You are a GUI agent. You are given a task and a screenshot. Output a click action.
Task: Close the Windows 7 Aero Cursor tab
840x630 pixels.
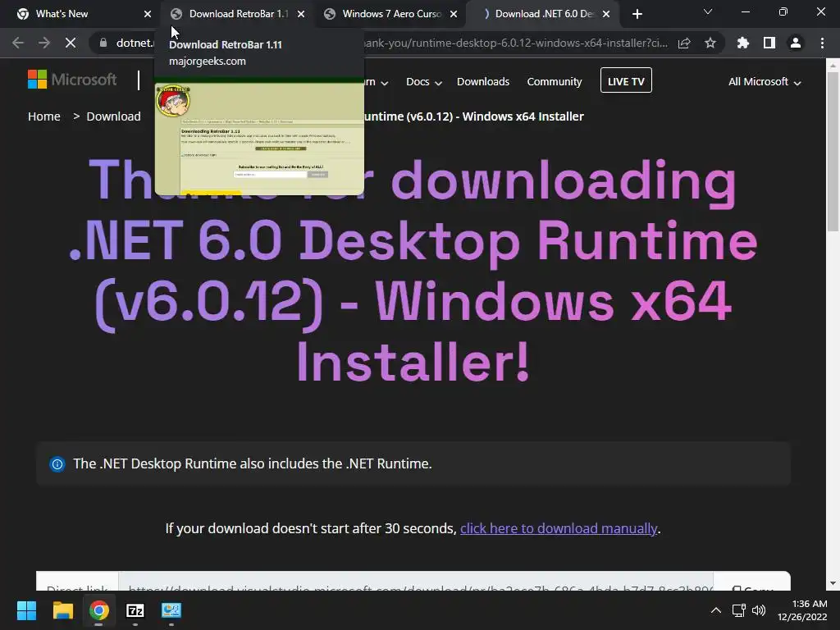tap(454, 14)
